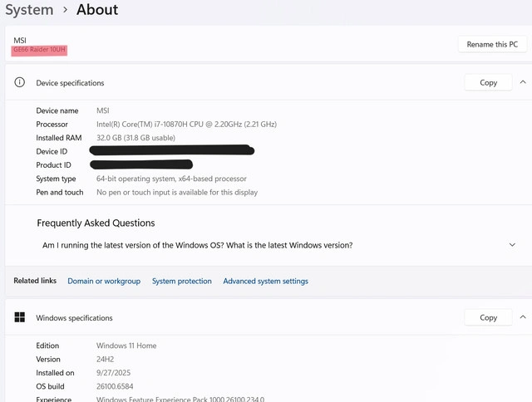The image size is (532, 402).
Task: Click the Windows specifications logo icon
Action: click(x=20, y=318)
